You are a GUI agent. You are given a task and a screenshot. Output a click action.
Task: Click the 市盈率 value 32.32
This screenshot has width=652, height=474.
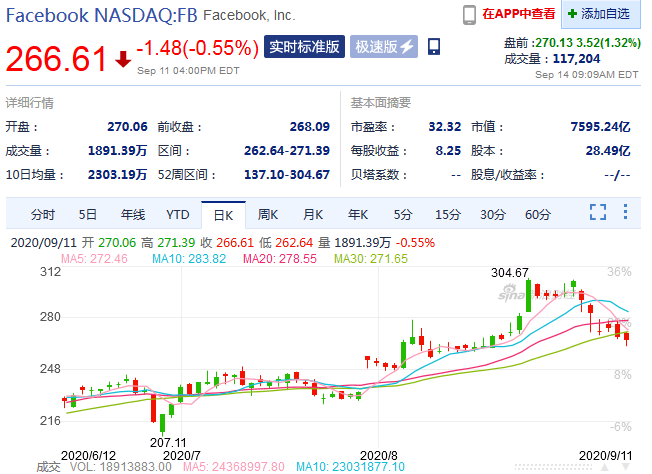tap(445, 127)
